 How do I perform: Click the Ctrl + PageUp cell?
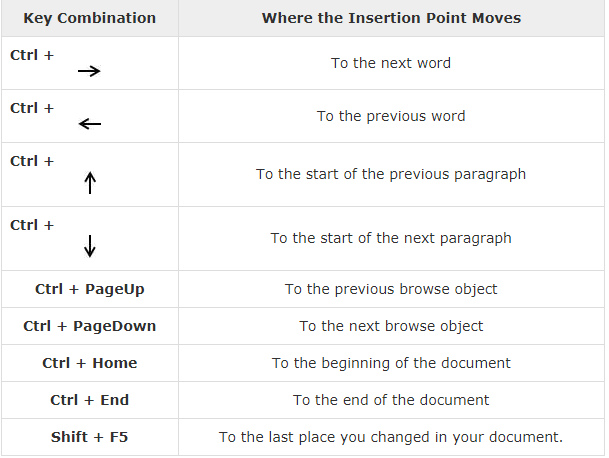tap(90, 289)
